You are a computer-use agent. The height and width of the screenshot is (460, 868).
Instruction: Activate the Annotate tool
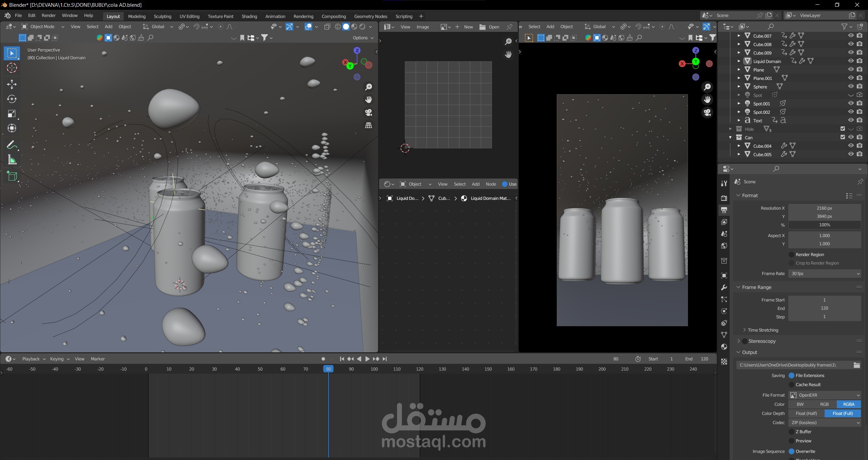pos(12,145)
